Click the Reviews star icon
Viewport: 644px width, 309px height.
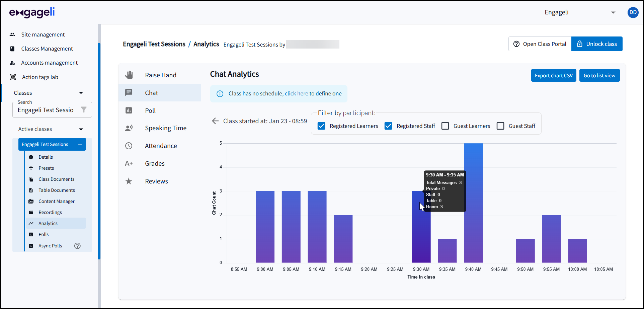coord(129,181)
